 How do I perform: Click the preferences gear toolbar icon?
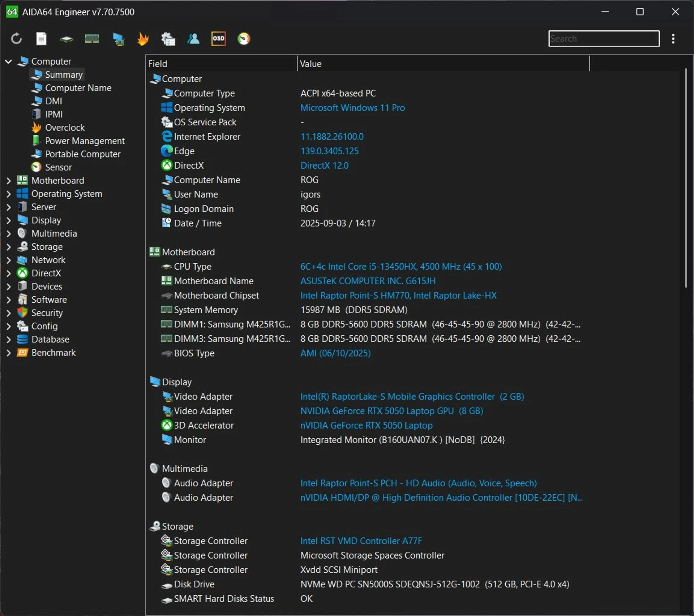click(168, 39)
